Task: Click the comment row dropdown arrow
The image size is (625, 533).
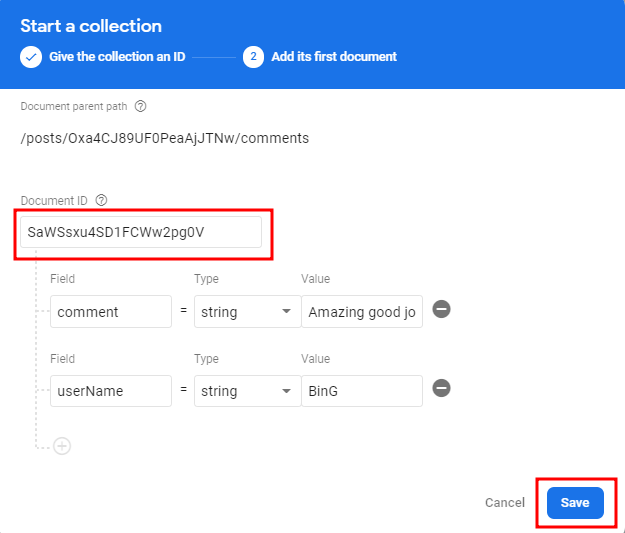Action: (286, 311)
